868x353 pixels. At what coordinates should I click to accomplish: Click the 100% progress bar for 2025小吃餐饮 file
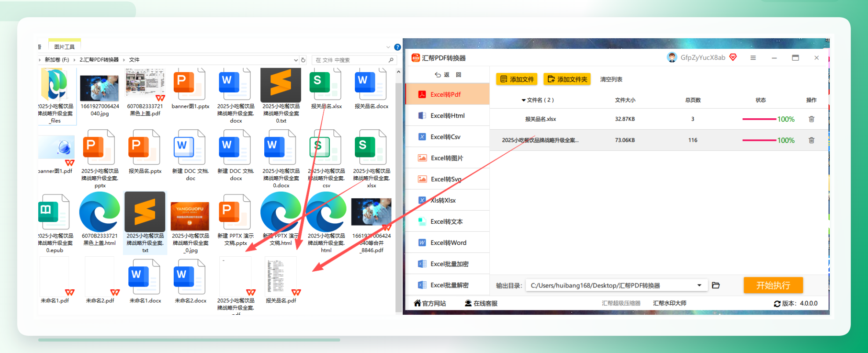[x=759, y=140]
